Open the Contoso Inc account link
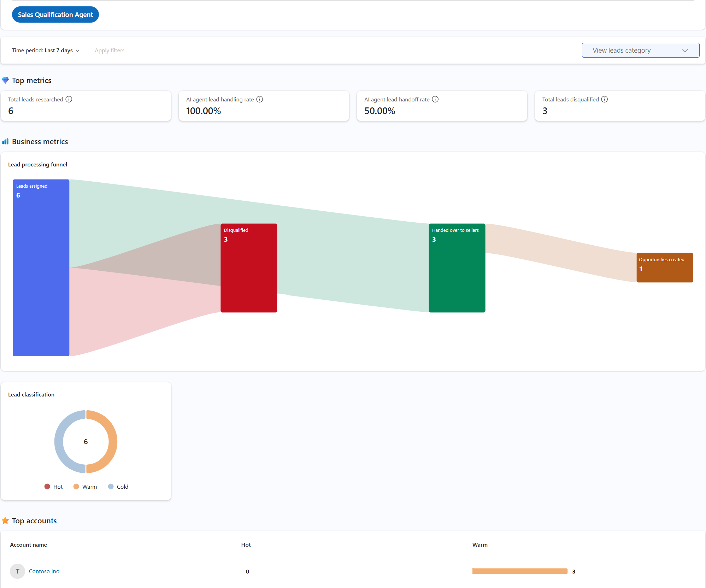 pos(43,571)
